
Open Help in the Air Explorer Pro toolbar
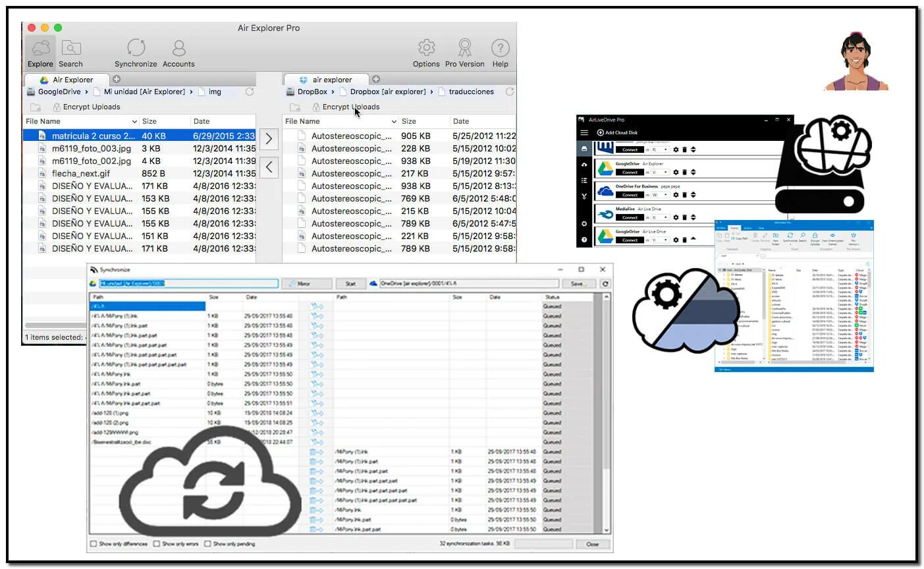click(501, 53)
